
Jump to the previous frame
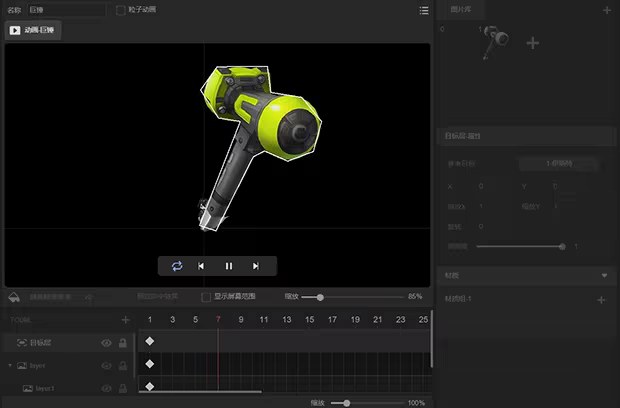pos(201,266)
